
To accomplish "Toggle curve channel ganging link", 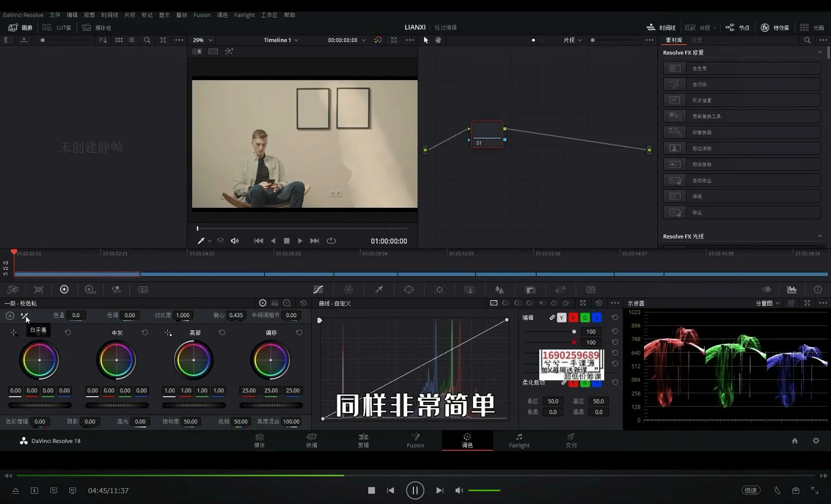I will (x=552, y=318).
